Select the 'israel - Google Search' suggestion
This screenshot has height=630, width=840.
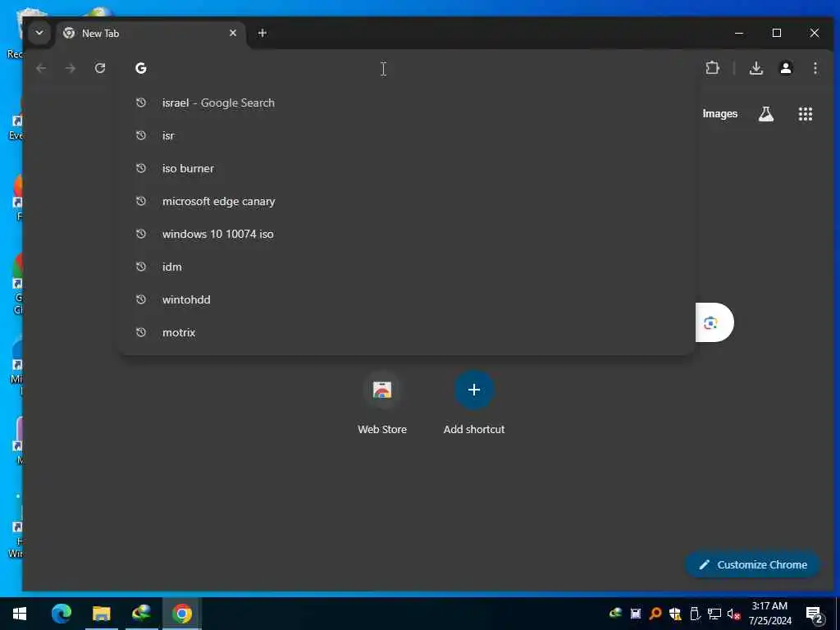point(407,103)
